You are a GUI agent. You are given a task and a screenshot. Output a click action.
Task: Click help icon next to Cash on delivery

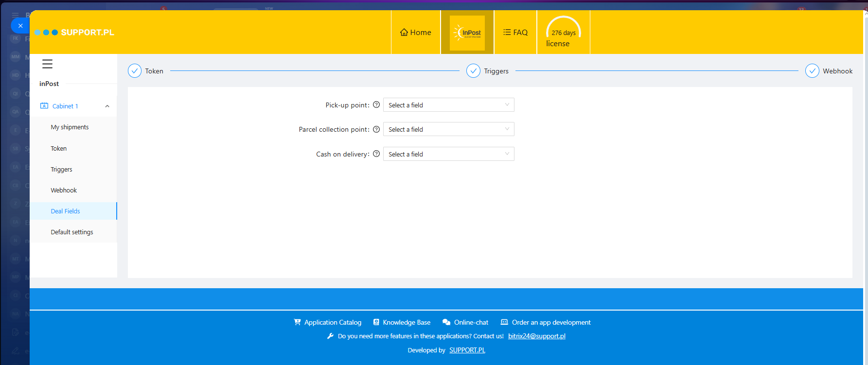point(376,154)
